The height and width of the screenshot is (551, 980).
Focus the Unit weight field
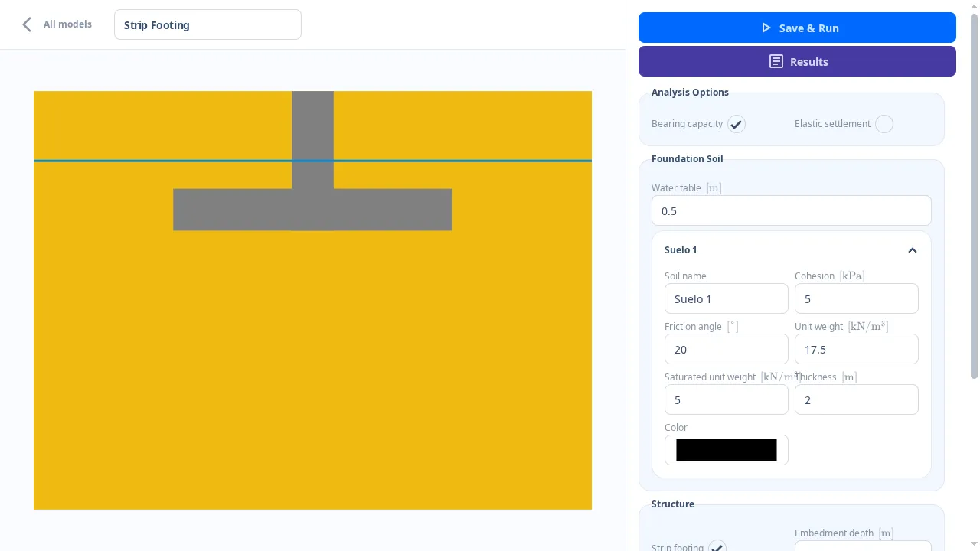pyautogui.click(x=857, y=349)
